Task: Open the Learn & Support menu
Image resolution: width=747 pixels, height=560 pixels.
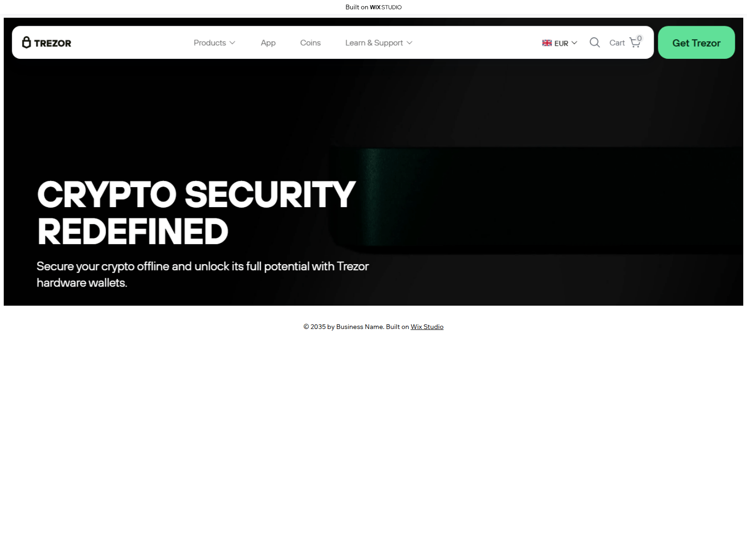Action: (x=379, y=42)
